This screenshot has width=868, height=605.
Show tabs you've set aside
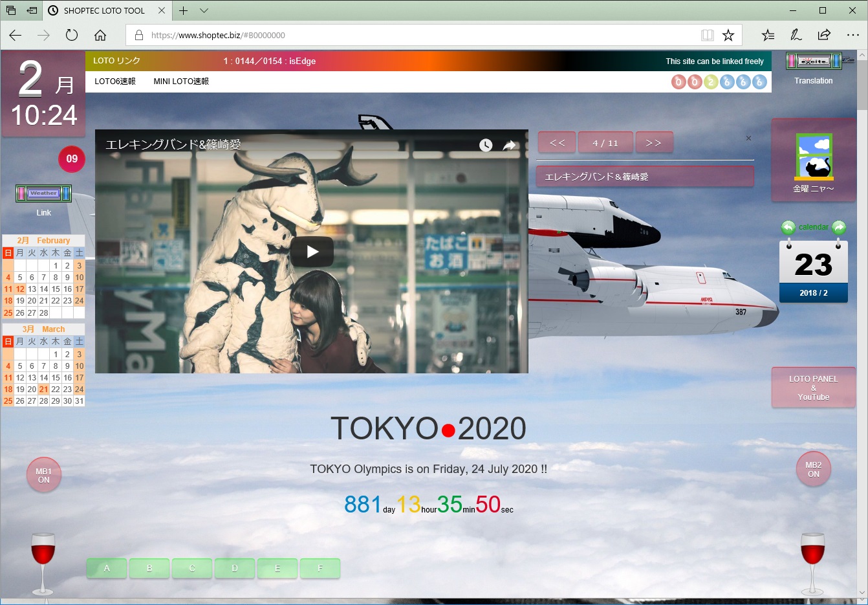(11, 10)
